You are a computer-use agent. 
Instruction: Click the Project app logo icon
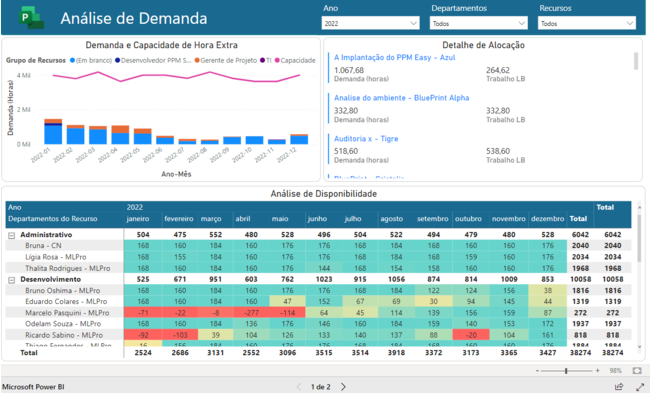point(31,18)
